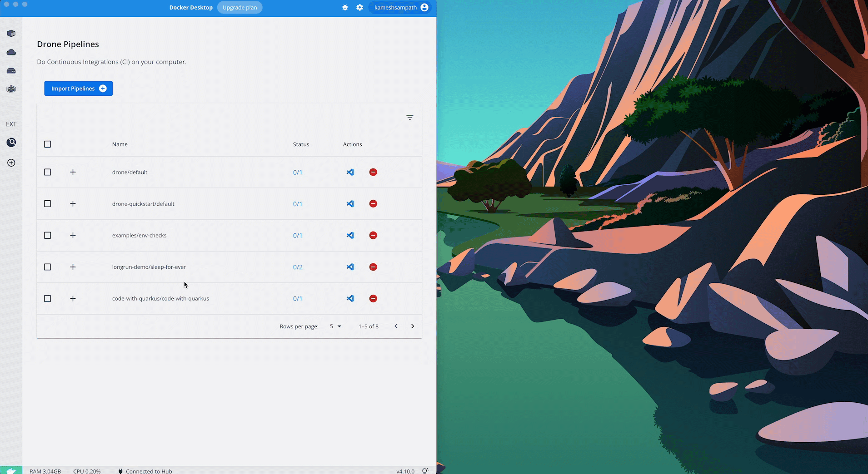The height and width of the screenshot is (474, 868).
Task: Click the drone-quickstart/default pipeline name
Action: pos(143,204)
